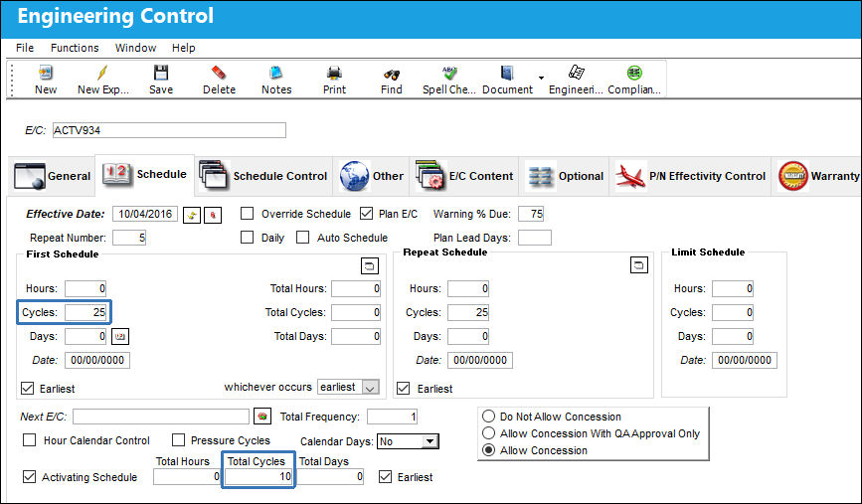
Task: Uncheck the Plan E/C checkbox
Action: click(x=366, y=214)
